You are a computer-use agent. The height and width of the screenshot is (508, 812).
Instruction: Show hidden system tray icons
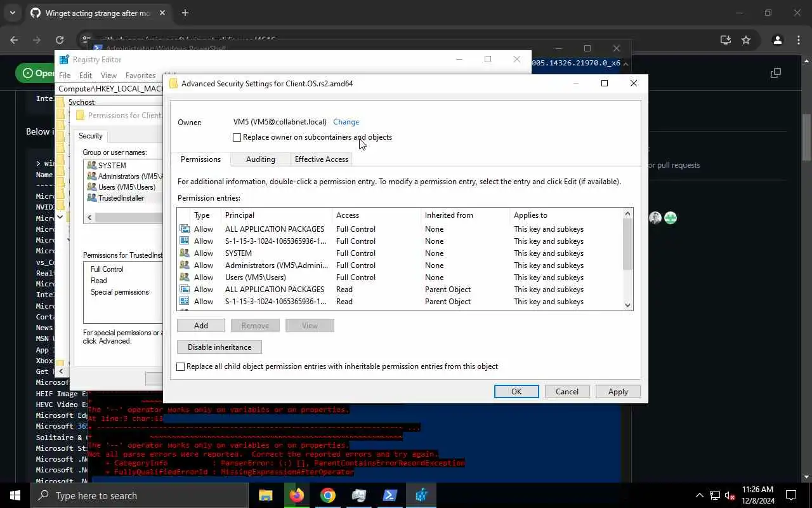pyautogui.click(x=700, y=495)
